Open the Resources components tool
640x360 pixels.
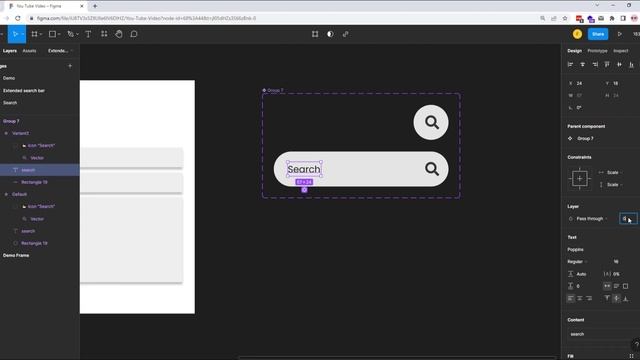(104, 34)
